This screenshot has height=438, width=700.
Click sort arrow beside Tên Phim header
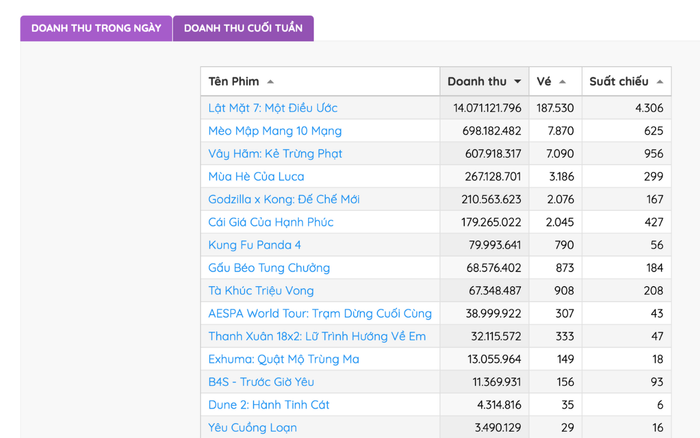pos(271,82)
